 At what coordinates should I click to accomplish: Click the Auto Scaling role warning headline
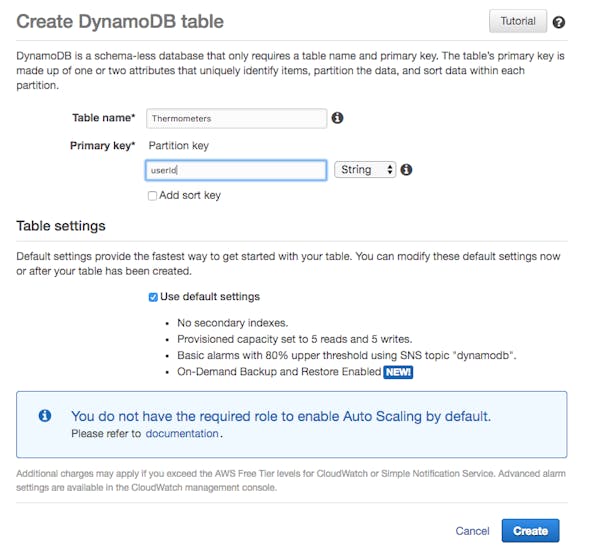281,416
